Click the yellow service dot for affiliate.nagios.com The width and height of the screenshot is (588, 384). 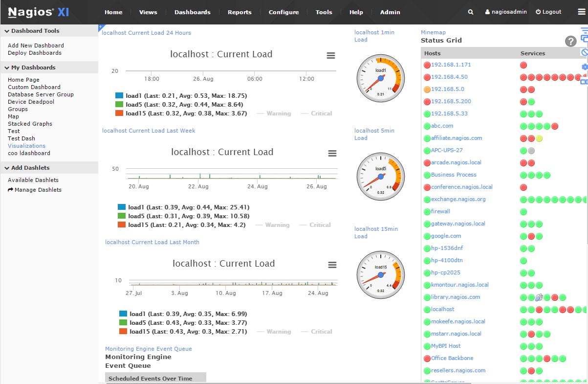click(539, 138)
